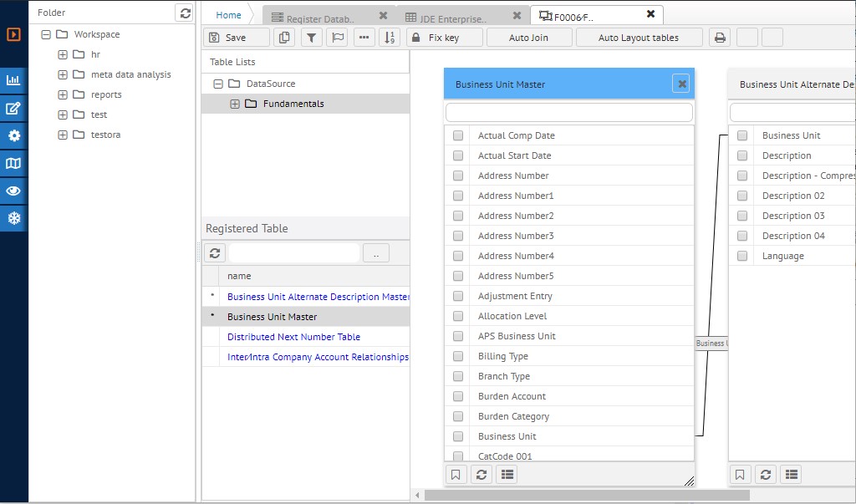Collapse the Workspace tree node
This screenshot has height=504, width=856.
coord(46,34)
